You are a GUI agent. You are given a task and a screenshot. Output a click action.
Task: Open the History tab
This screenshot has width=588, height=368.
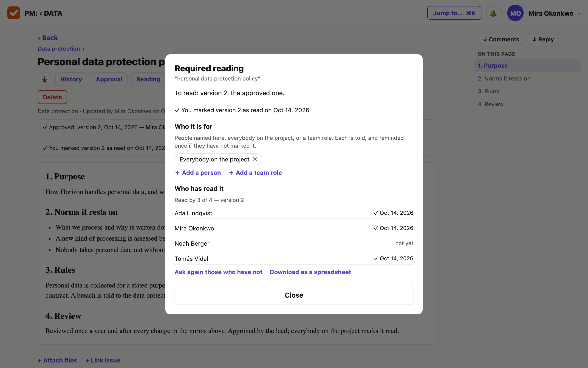tap(71, 79)
